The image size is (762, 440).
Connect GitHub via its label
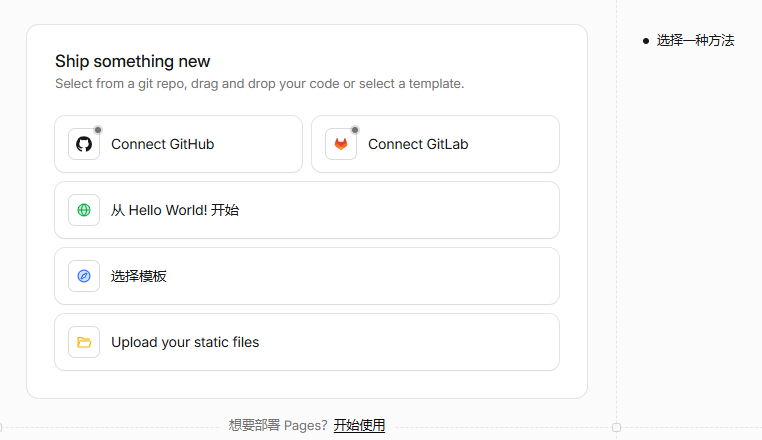(x=162, y=144)
